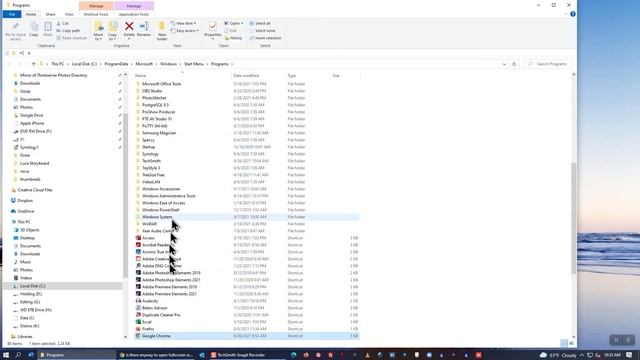Open the File menu

[x=12, y=14]
